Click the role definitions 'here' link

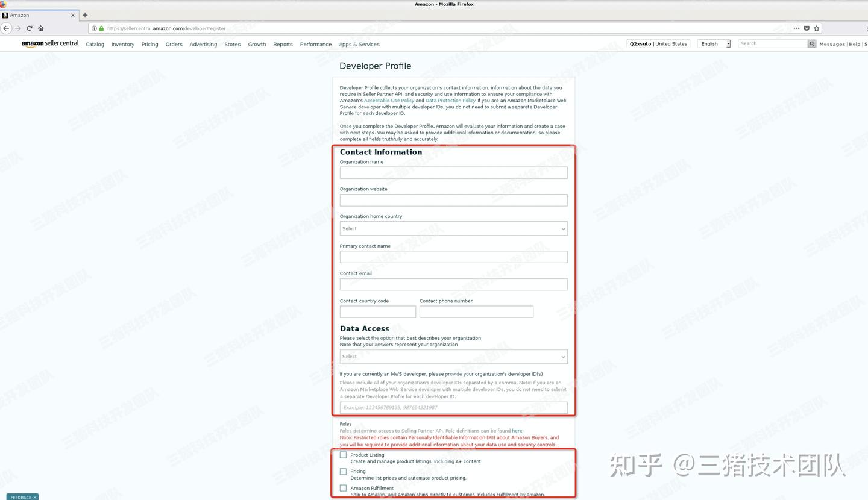[x=517, y=430]
